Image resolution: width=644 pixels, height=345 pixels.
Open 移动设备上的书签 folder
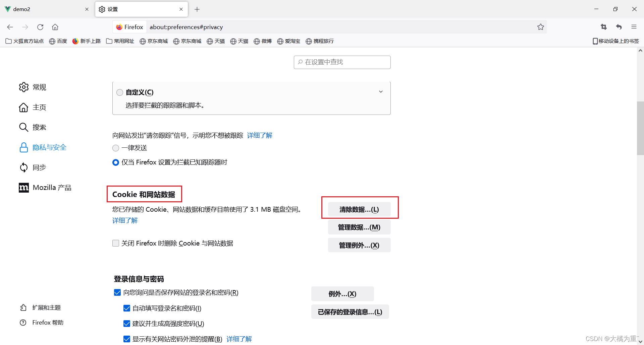(x=616, y=41)
